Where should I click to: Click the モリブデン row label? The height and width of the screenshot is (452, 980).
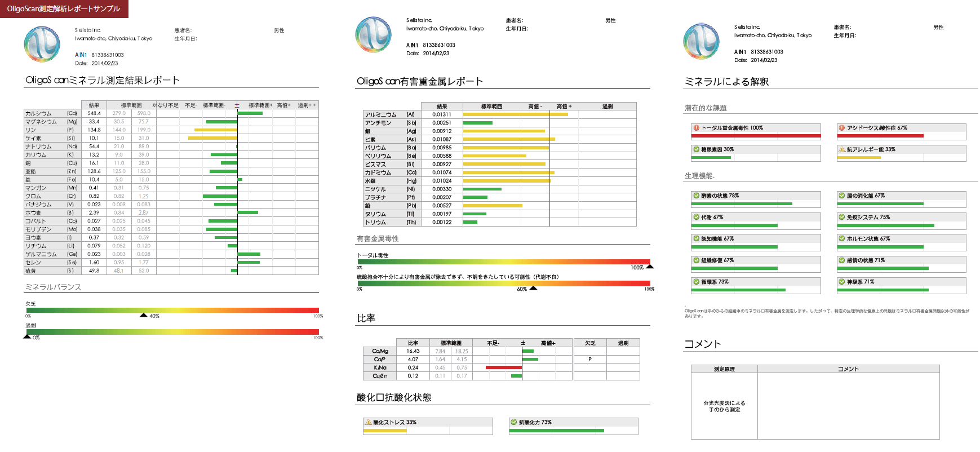38,229
